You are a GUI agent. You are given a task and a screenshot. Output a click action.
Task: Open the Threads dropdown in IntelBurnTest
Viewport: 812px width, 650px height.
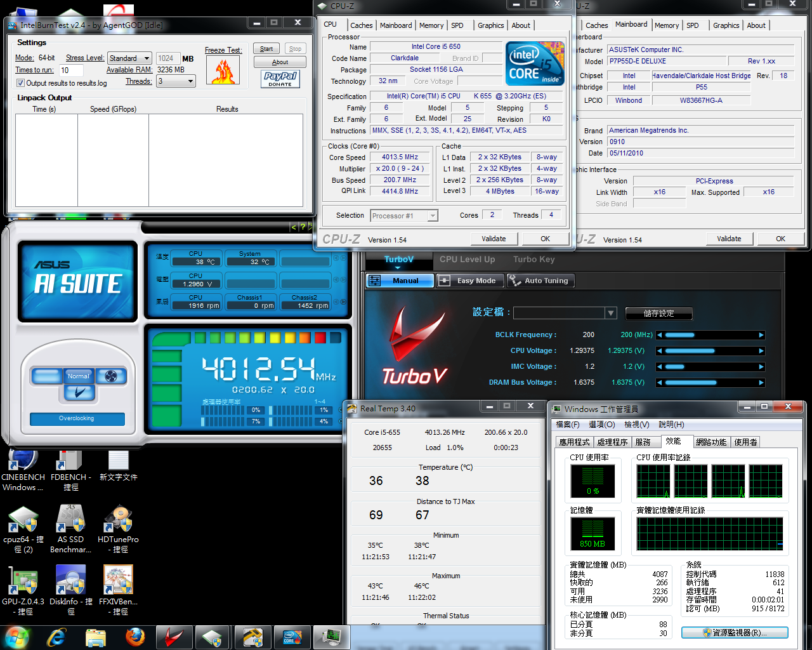coord(176,81)
